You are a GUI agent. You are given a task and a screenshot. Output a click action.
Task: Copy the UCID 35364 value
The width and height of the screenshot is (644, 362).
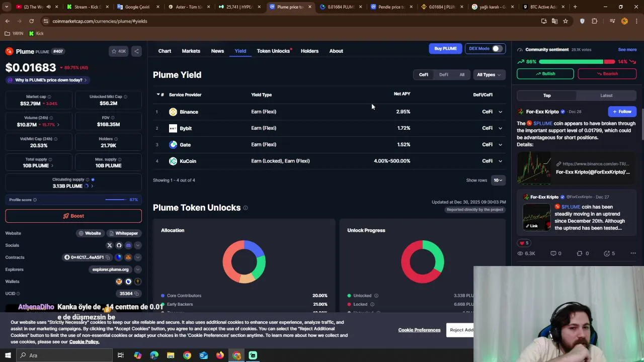pyautogui.click(x=137, y=294)
